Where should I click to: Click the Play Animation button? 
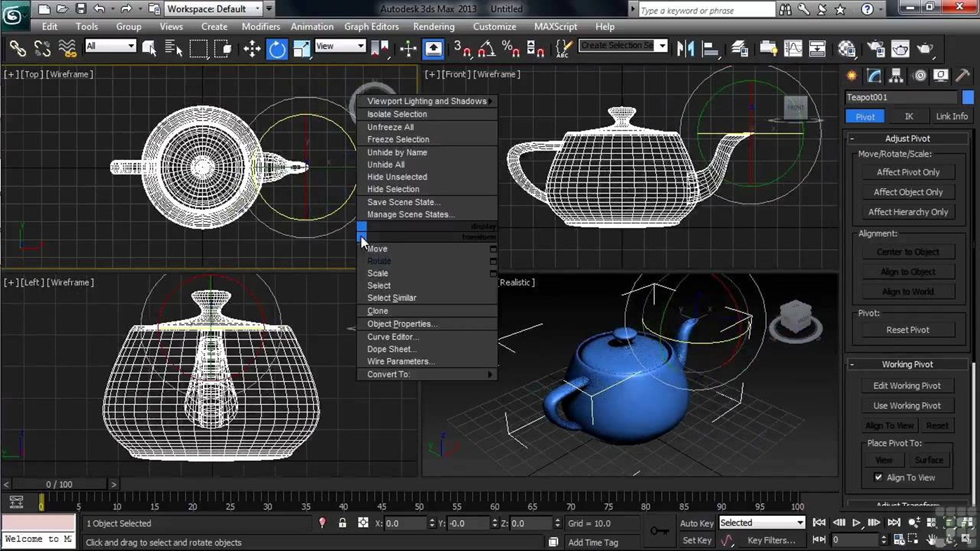tap(856, 523)
